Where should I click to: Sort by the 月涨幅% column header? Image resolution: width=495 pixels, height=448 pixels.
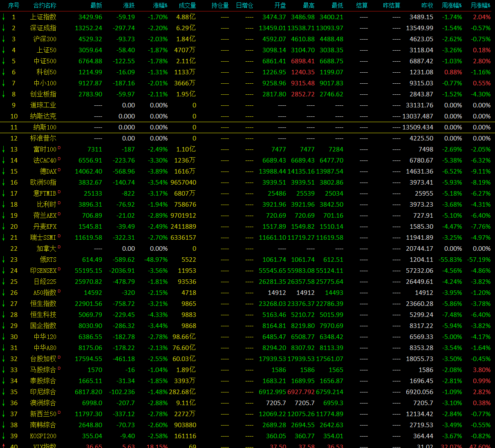point(480,5)
